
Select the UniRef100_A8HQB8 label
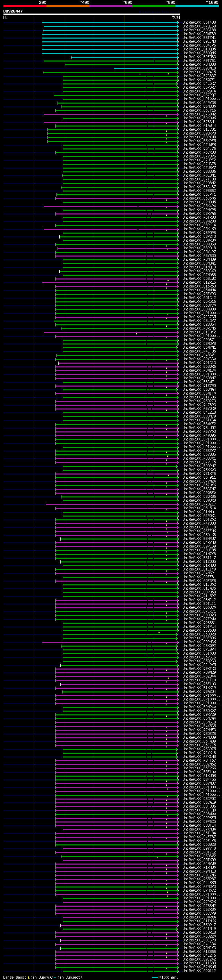point(199,65)
